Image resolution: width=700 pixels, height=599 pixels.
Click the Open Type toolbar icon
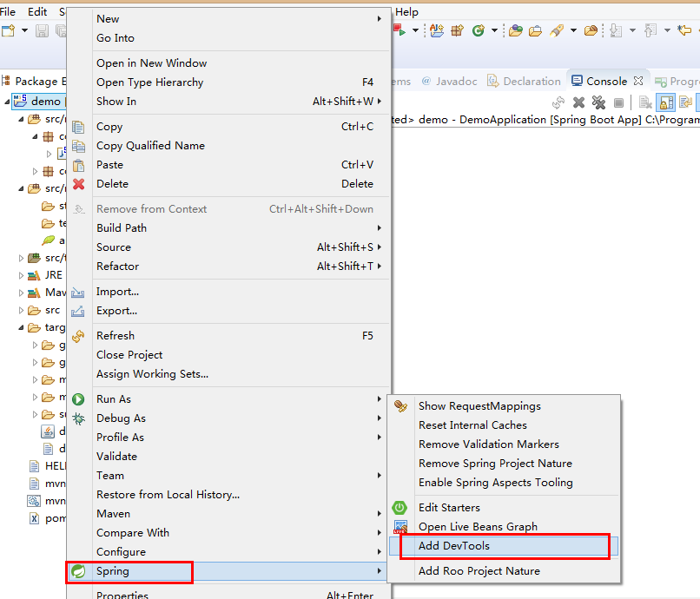click(515, 30)
